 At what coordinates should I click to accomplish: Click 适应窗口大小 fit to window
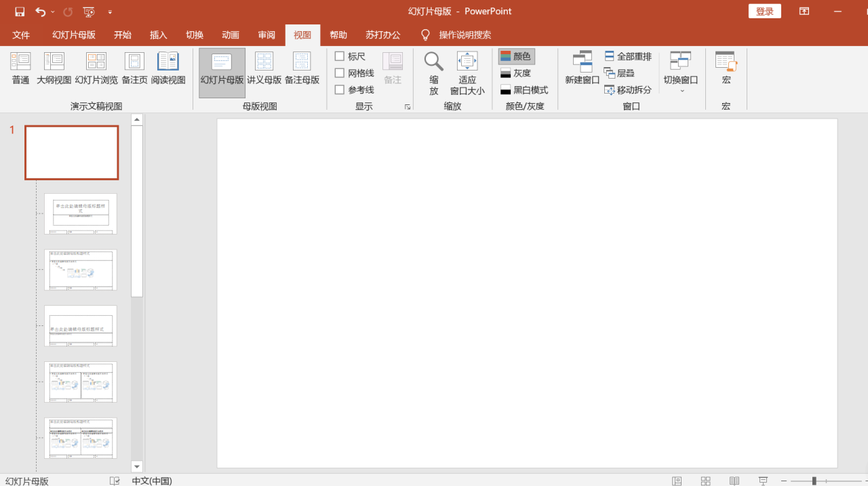[x=467, y=68]
